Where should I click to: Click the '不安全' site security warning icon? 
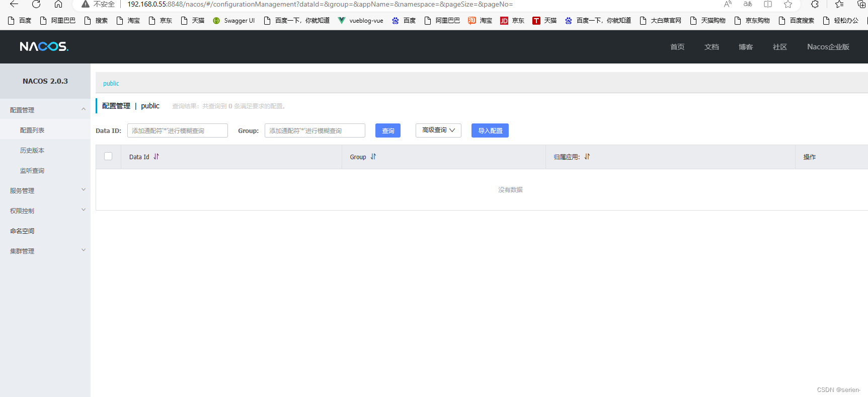[x=86, y=4]
